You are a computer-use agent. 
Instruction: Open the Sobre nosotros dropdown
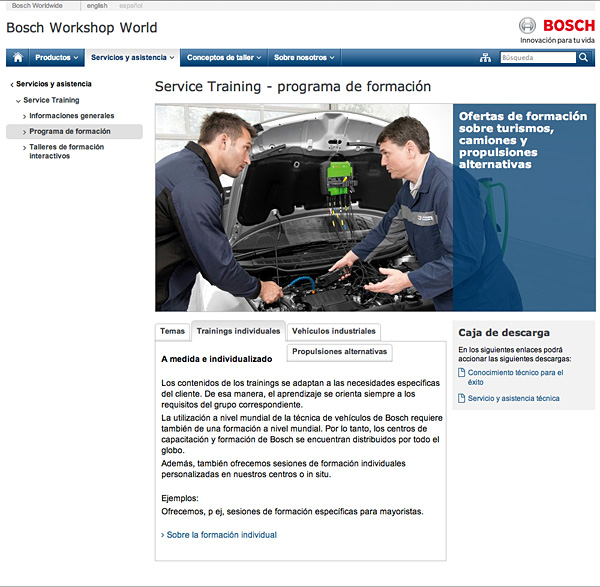coord(304,57)
